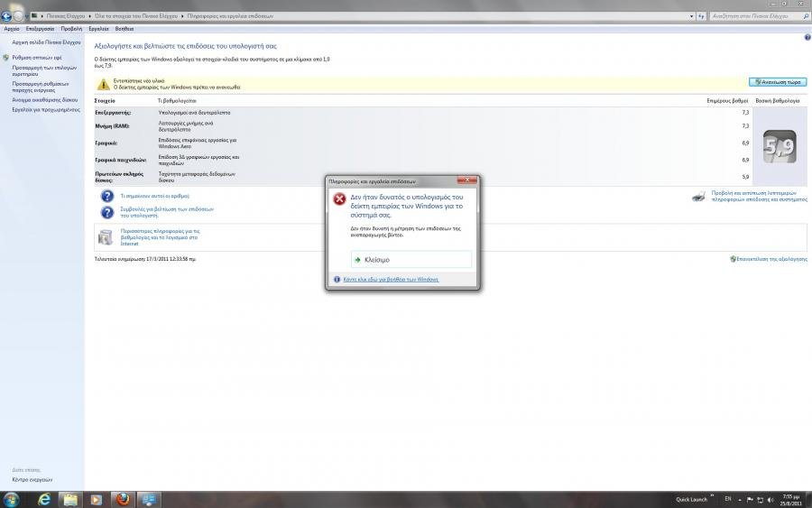Viewport: 812px width, 508px height.
Task: Click the question mark icon beside 'Τι σημαίνουν αυτοί οι αριθμοί'
Action: pos(106,196)
